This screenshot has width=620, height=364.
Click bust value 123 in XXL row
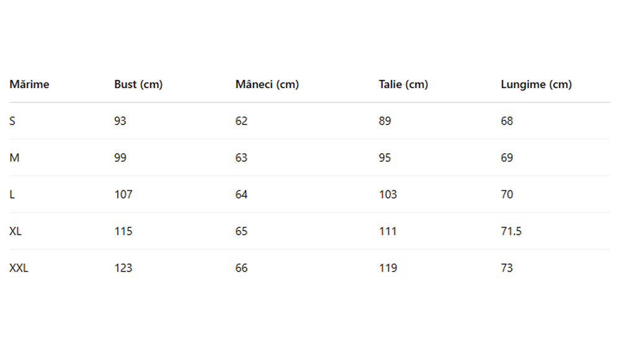click(123, 269)
